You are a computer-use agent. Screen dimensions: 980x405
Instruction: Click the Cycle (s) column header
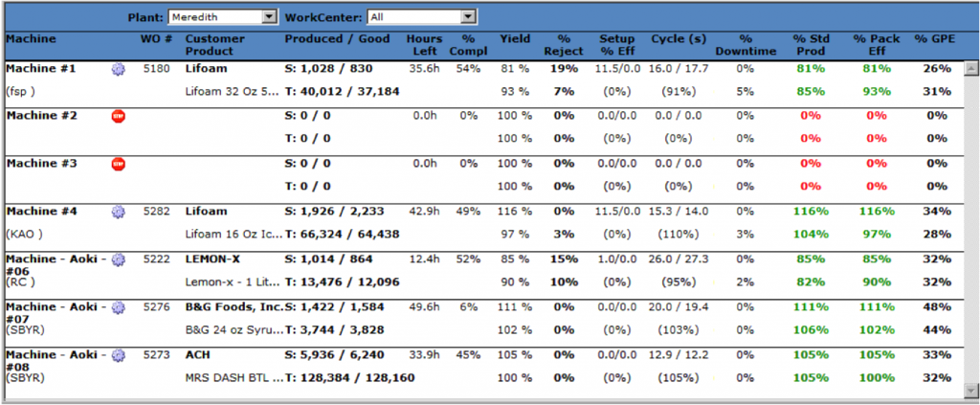click(x=679, y=39)
